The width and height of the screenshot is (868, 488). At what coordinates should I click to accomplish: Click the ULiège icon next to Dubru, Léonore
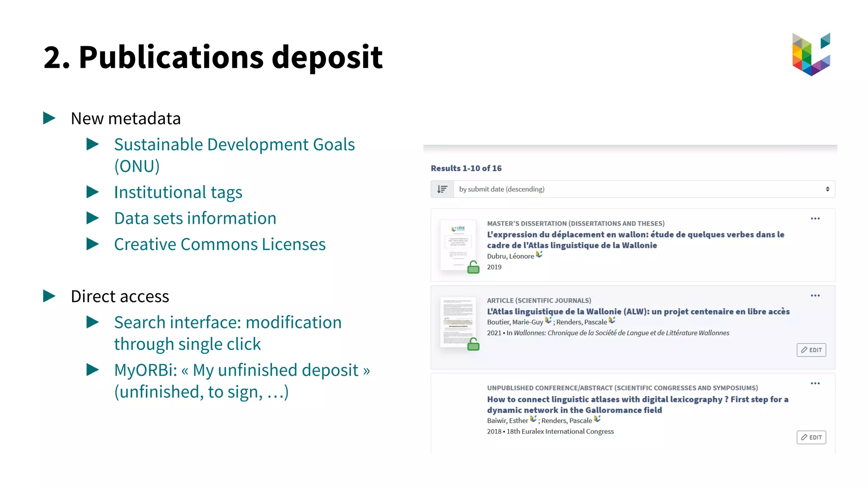[x=539, y=254]
